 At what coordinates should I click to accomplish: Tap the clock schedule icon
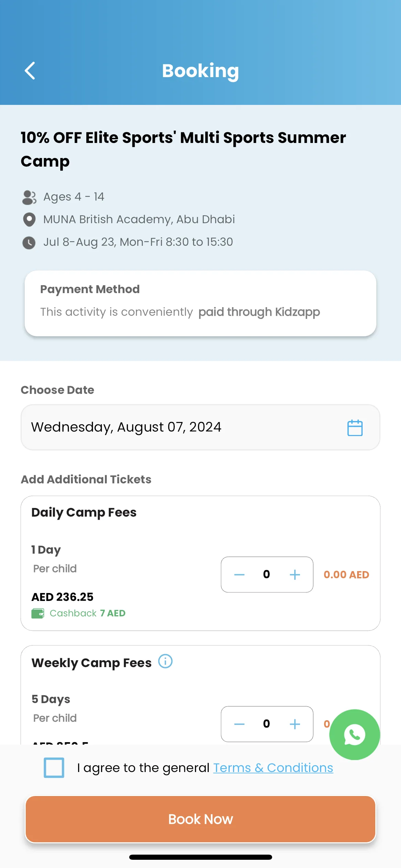[x=29, y=243]
